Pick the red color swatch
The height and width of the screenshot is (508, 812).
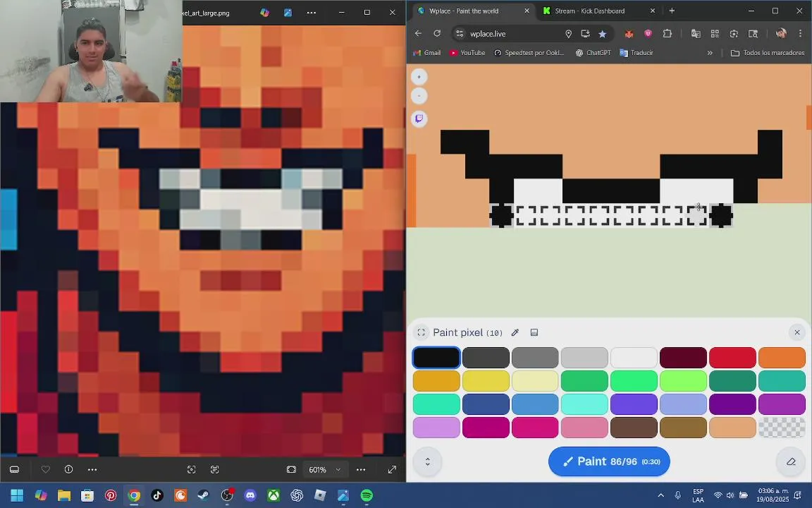point(732,358)
